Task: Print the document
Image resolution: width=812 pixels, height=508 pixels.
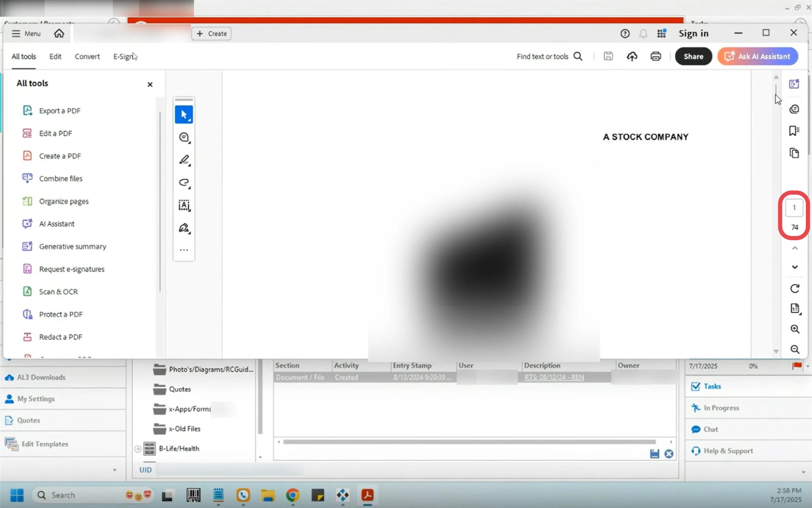Action: pyautogui.click(x=655, y=56)
